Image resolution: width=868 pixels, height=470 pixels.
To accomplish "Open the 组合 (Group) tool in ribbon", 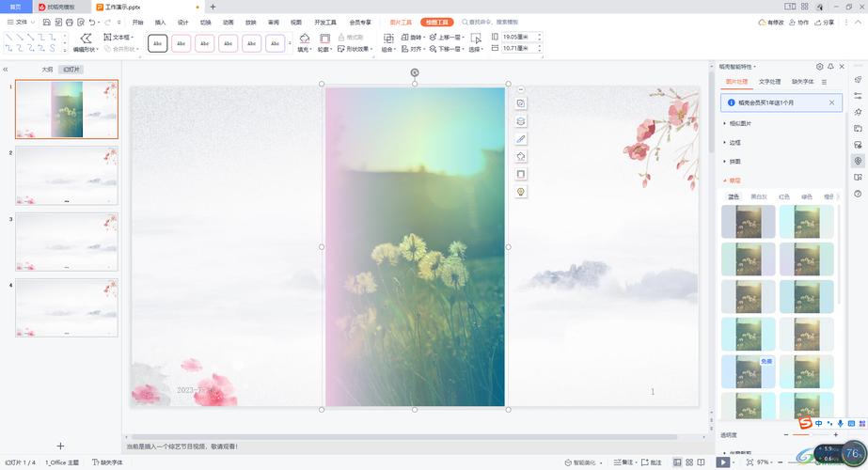I will 388,43.
